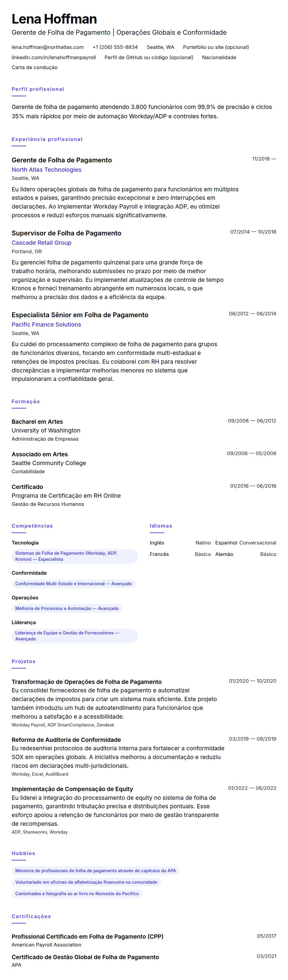Click Certificado de Gestão Global de Folha de Pagamento
Screen dimensions: 288x980
(85, 957)
